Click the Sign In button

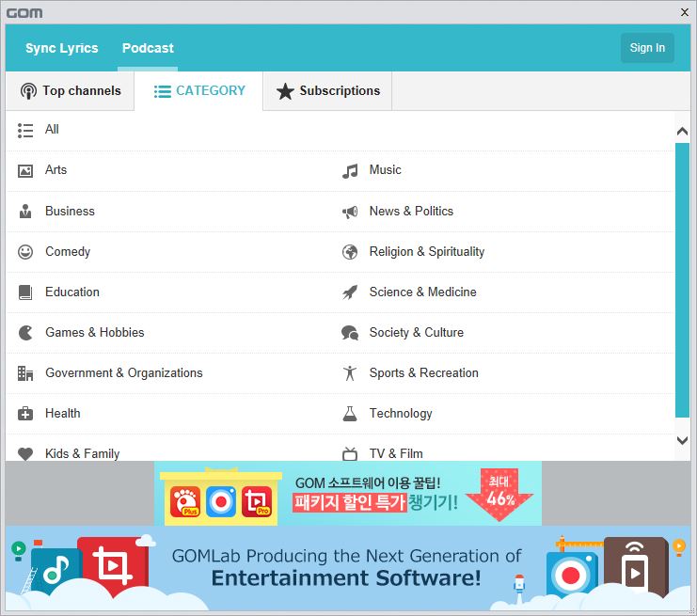(x=647, y=48)
